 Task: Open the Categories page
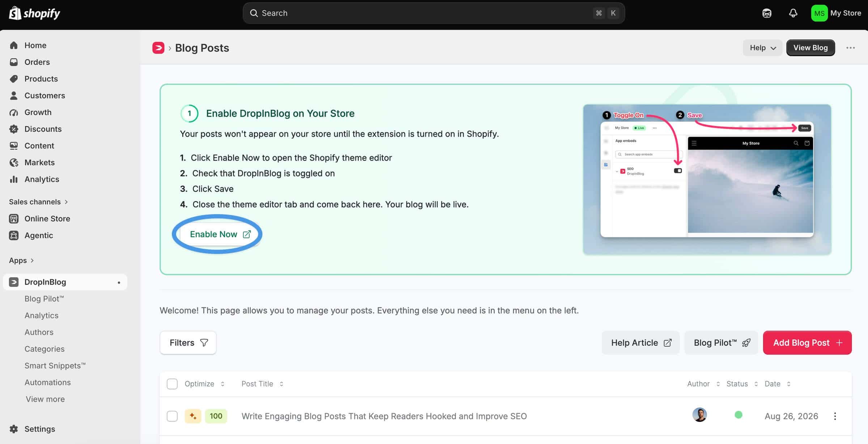point(44,349)
